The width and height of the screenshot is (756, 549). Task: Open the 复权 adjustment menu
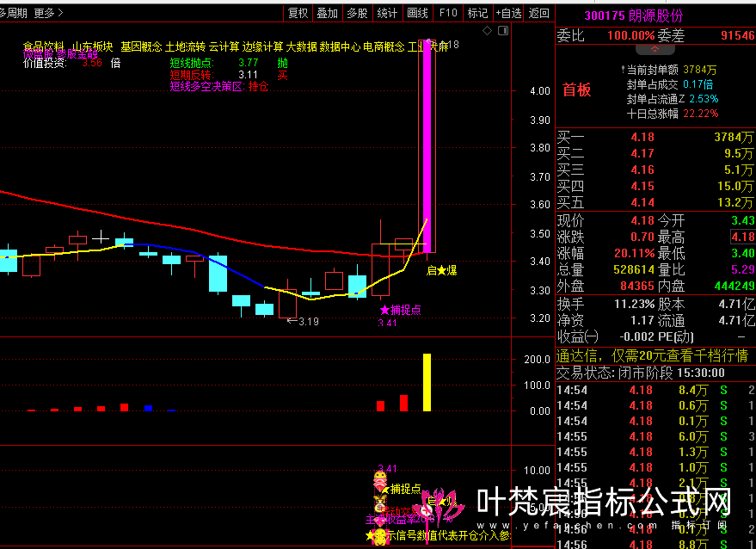click(x=298, y=13)
